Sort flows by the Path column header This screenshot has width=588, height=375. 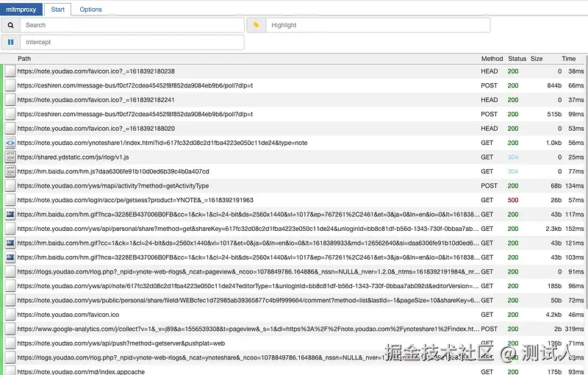tap(24, 59)
